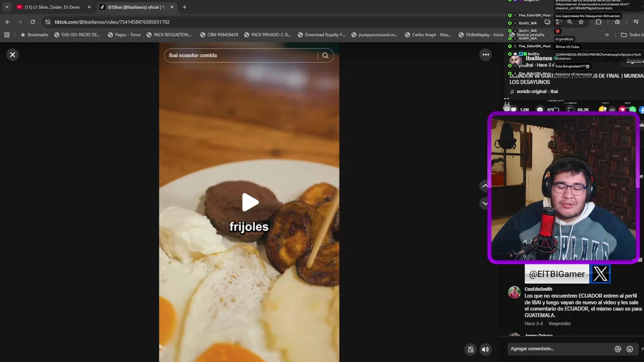Share the video via WhatsApp icon
The width and height of the screenshot is (644, 362).
click(632, 110)
